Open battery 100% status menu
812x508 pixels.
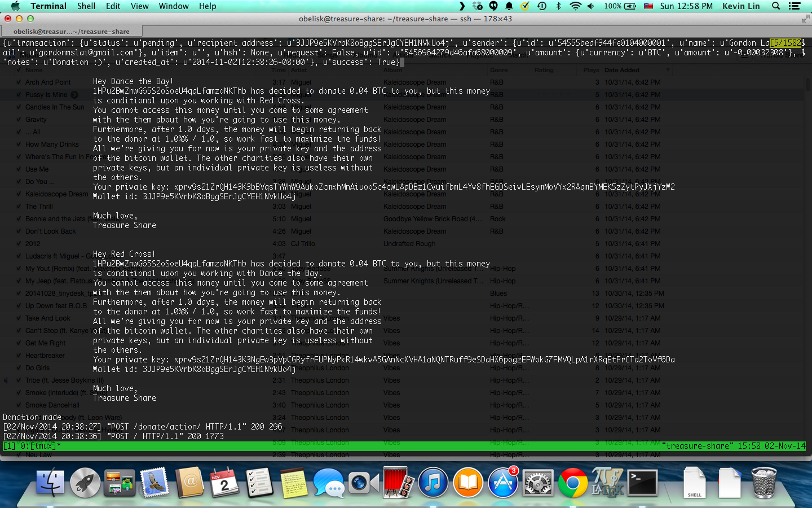point(620,6)
